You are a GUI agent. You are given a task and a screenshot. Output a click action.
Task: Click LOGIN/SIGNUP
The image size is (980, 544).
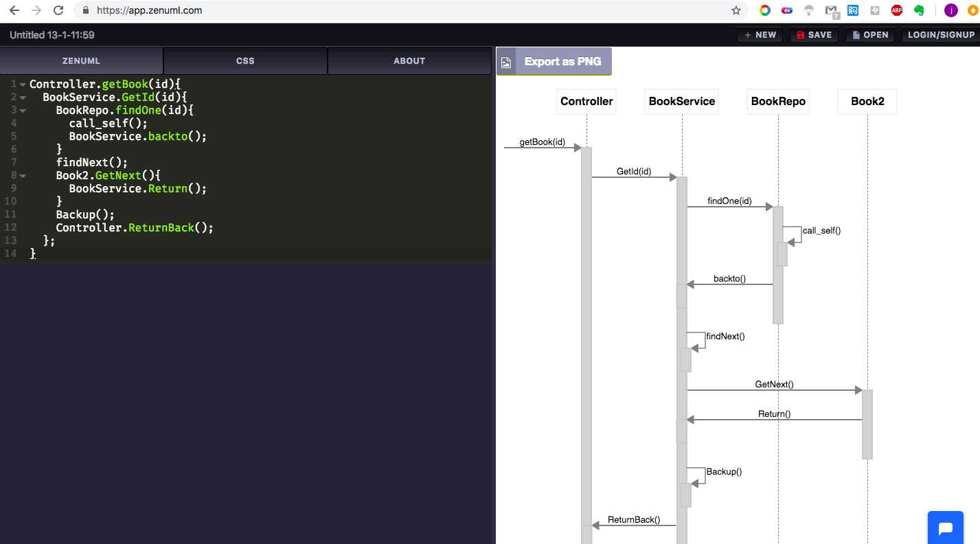(x=940, y=34)
